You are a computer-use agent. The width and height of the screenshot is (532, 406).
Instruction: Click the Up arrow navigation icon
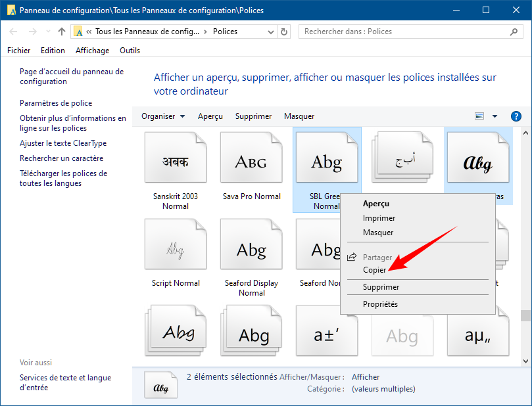[62, 32]
